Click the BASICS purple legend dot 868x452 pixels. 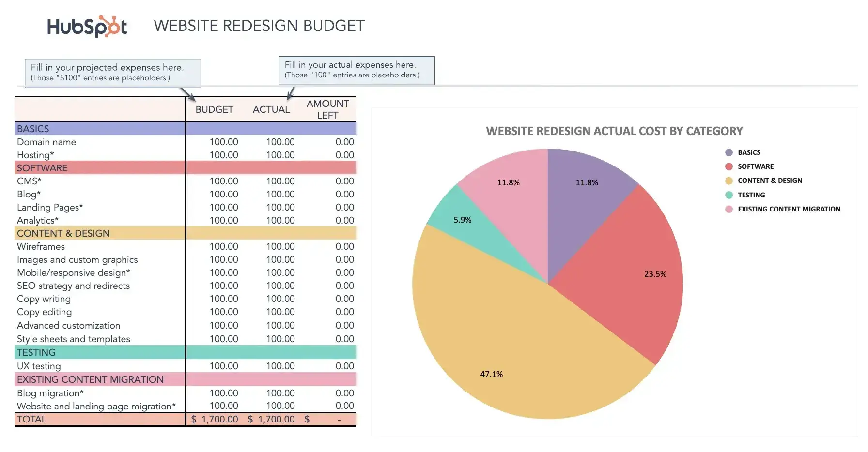(729, 152)
